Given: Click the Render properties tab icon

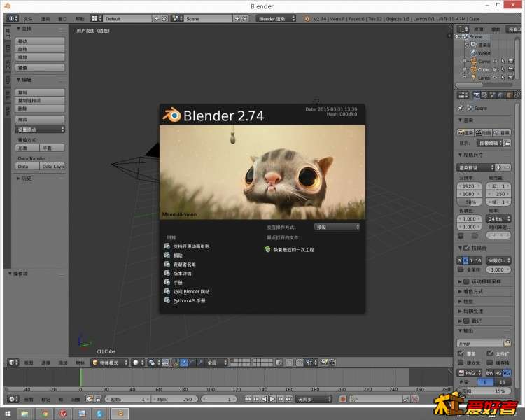Looking at the screenshot, I should pyautogui.click(x=476, y=95).
